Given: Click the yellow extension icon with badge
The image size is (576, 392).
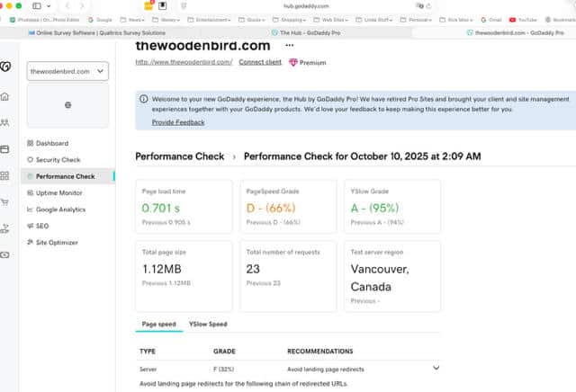Looking at the screenshot, I should pyautogui.click(x=148, y=5).
